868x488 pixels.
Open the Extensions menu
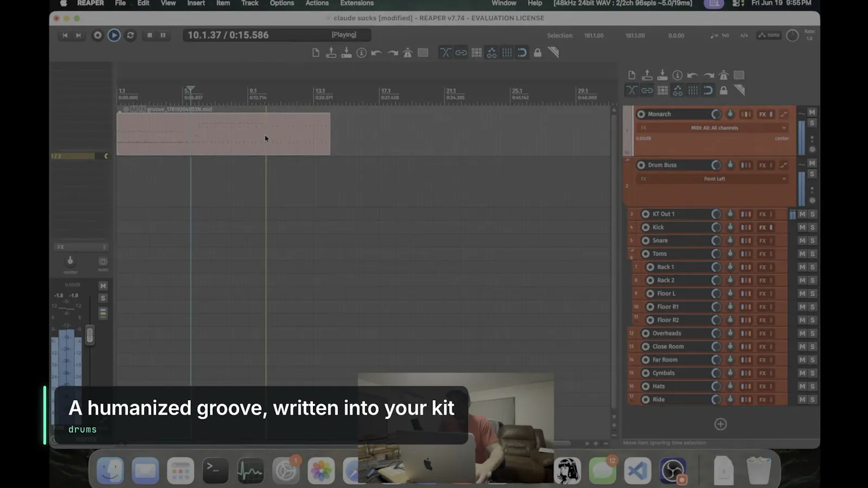point(356,3)
